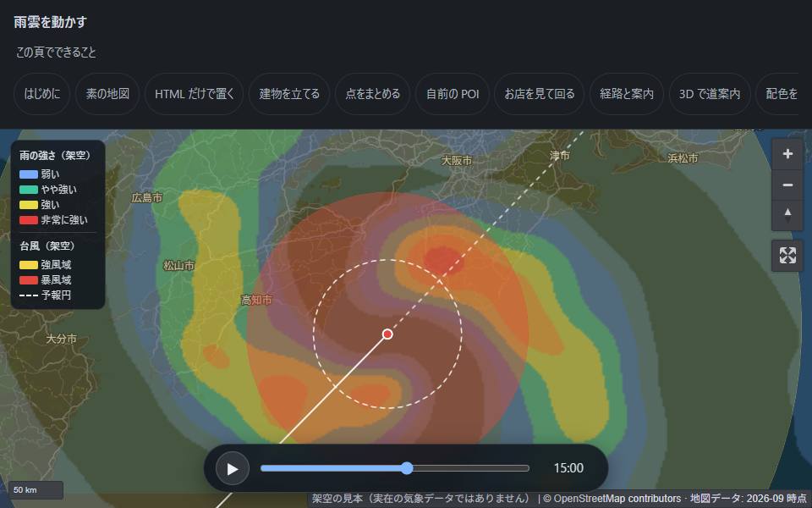Click the 浜松市 city label
The image size is (812, 508).
(x=683, y=158)
